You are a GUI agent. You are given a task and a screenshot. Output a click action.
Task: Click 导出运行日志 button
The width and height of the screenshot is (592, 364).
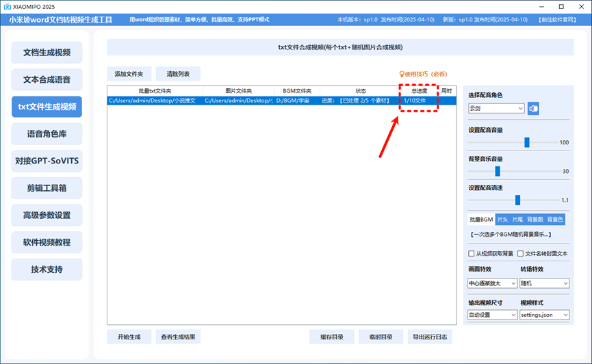click(430, 337)
